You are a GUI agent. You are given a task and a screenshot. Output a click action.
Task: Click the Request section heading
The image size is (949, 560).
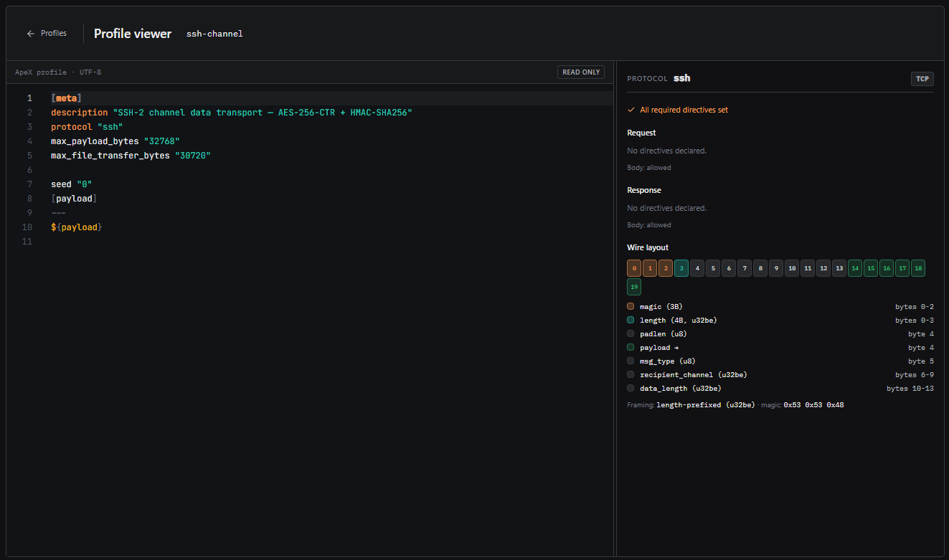click(641, 133)
